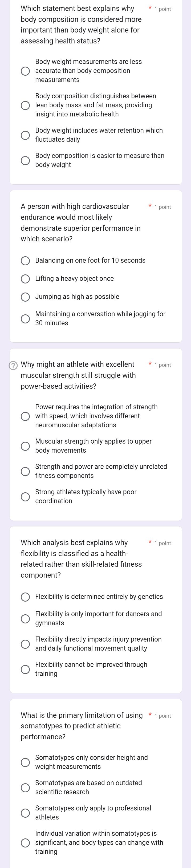This screenshot has width=191, height=868.
Task: Select 'Power requires the integration of strength with speed'
Action: 25,416
